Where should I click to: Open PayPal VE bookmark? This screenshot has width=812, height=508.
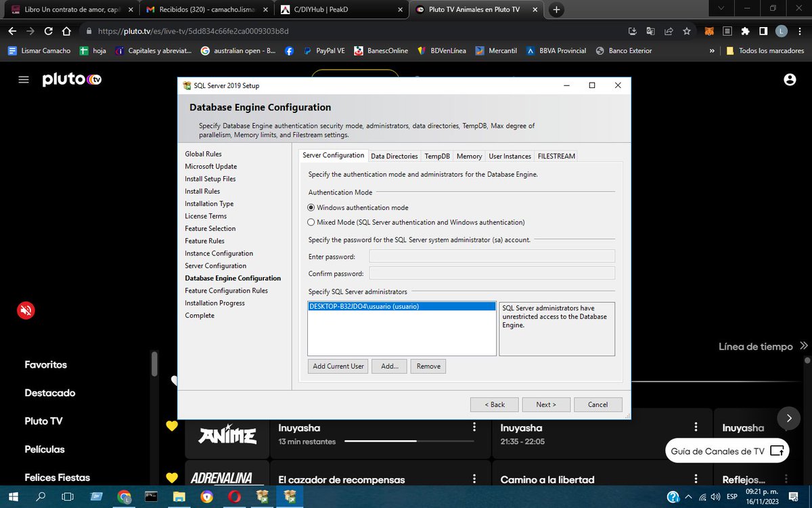tap(324, 51)
